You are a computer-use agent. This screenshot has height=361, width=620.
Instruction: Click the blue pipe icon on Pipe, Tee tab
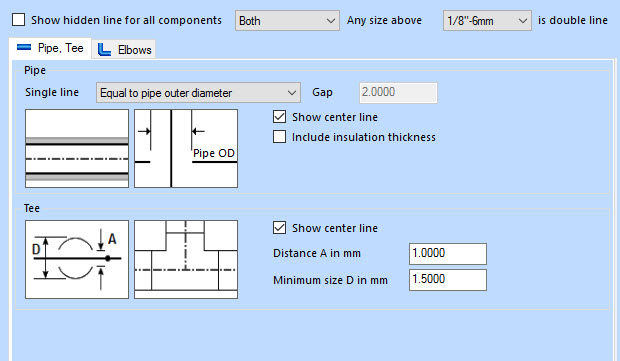[24, 47]
